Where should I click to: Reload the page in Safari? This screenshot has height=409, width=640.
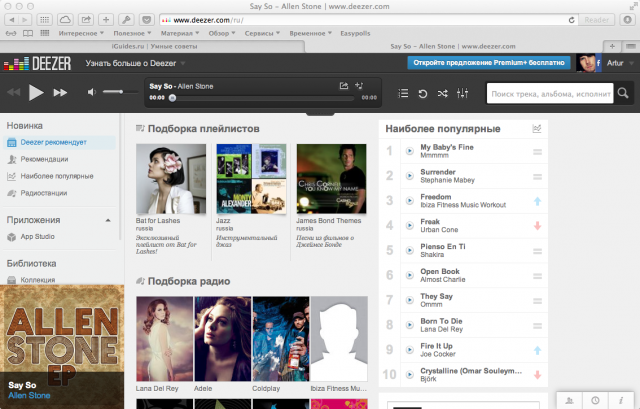click(571, 20)
